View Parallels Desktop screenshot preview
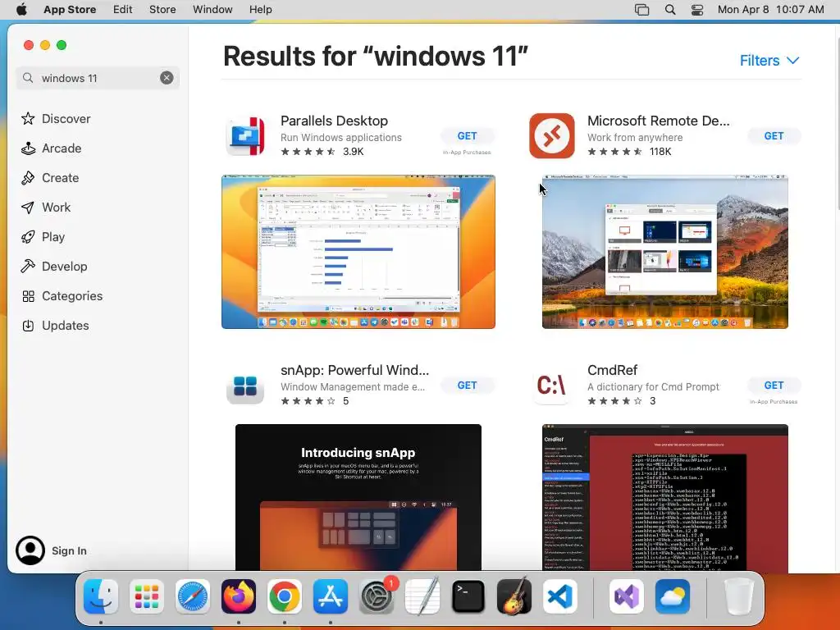The height and width of the screenshot is (630, 840). 358,252
